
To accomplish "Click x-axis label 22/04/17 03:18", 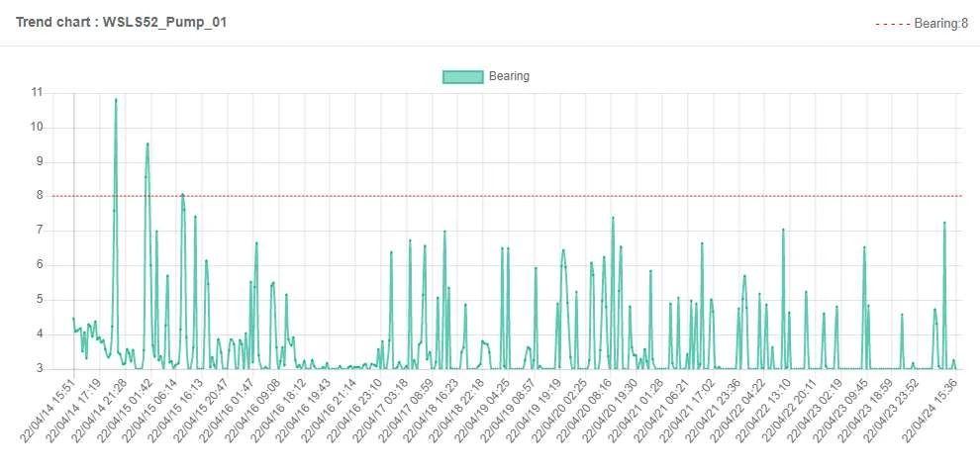I will coord(381,410).
